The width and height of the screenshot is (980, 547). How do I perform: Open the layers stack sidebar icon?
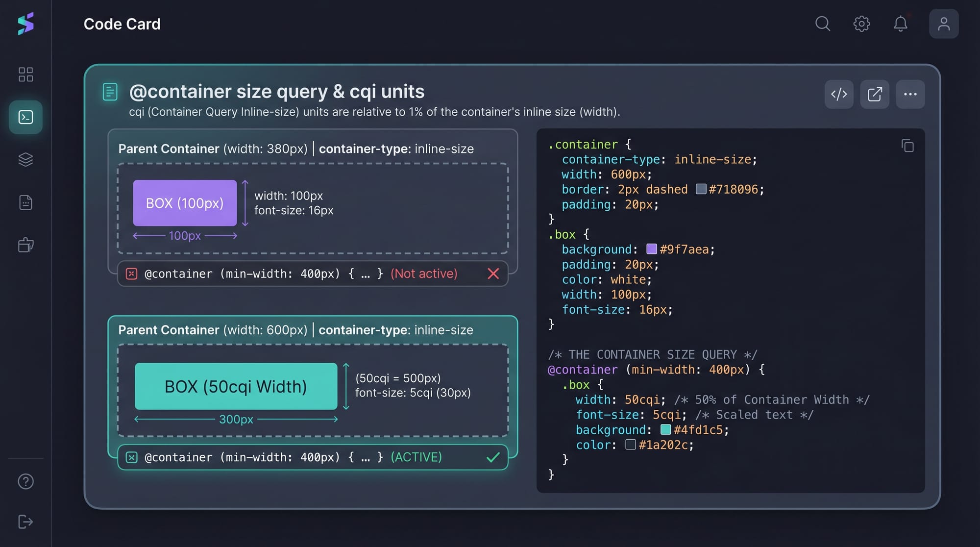click(25, 160)
